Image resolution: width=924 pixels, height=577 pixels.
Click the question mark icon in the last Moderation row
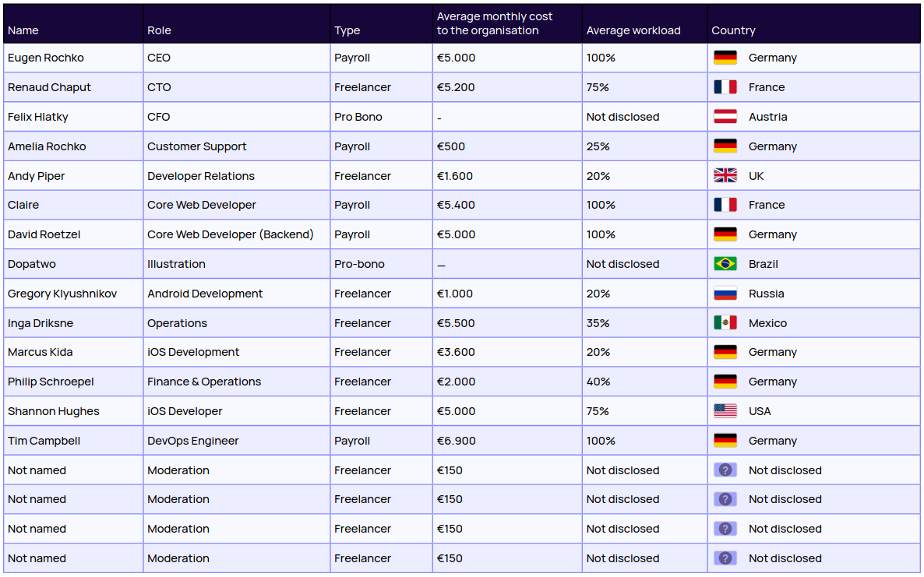(x=725, y=558)
